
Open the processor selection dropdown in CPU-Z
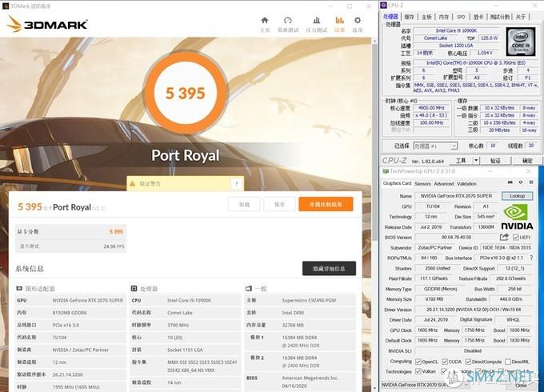435,146
